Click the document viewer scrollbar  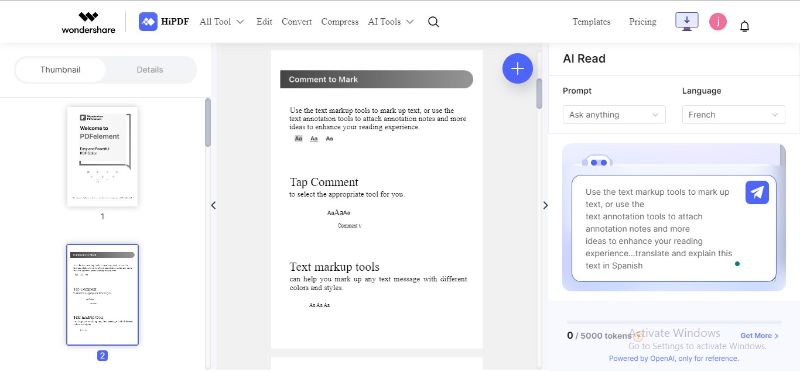tap(539, 94)
